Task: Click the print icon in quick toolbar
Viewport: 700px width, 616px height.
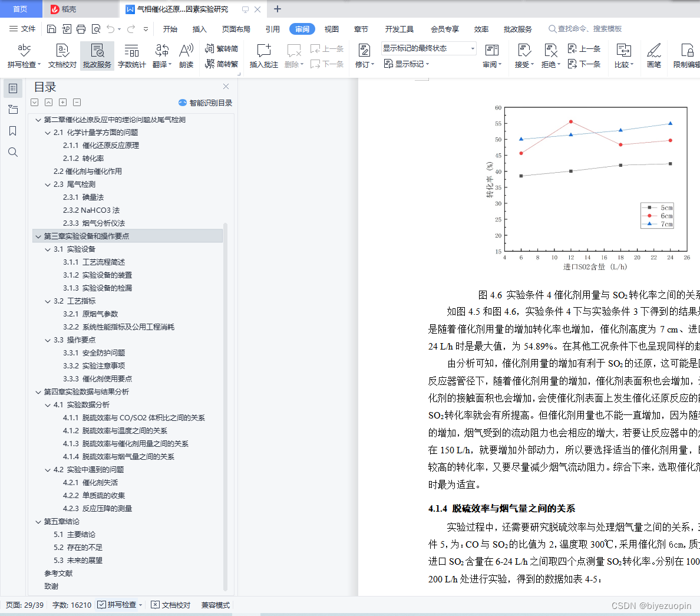Action: [x=81, y=29]
